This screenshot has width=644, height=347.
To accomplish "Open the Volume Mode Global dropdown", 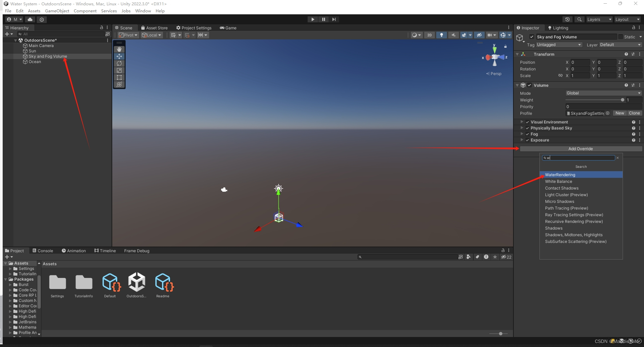I will 604,93.
